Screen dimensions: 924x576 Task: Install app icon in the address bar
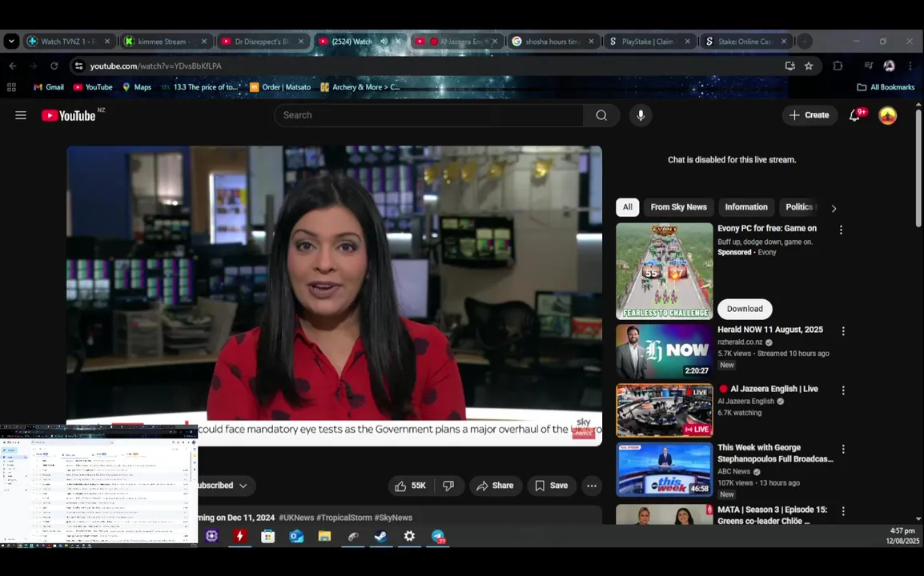pyautogui.click(x=790, y=66)
